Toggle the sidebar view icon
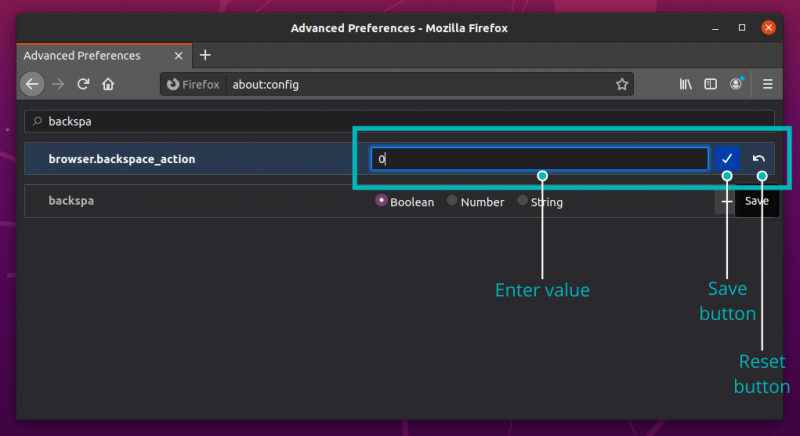800x436 pixels. (711, 85)
